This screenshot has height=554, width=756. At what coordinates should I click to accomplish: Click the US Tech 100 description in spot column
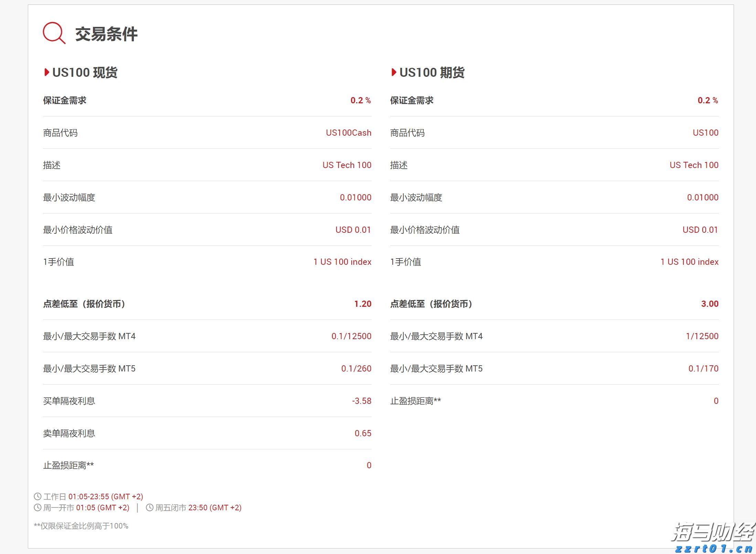[346, 165]
